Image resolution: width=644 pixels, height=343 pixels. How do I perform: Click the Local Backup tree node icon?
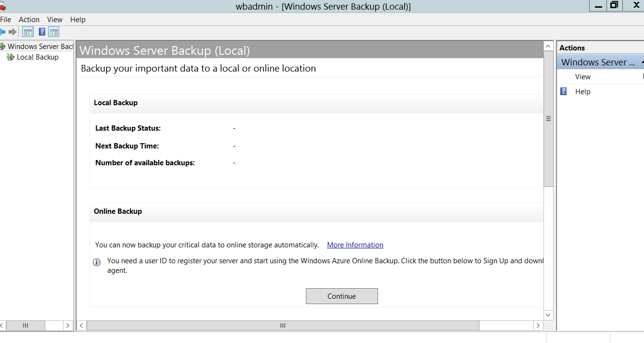11,57
